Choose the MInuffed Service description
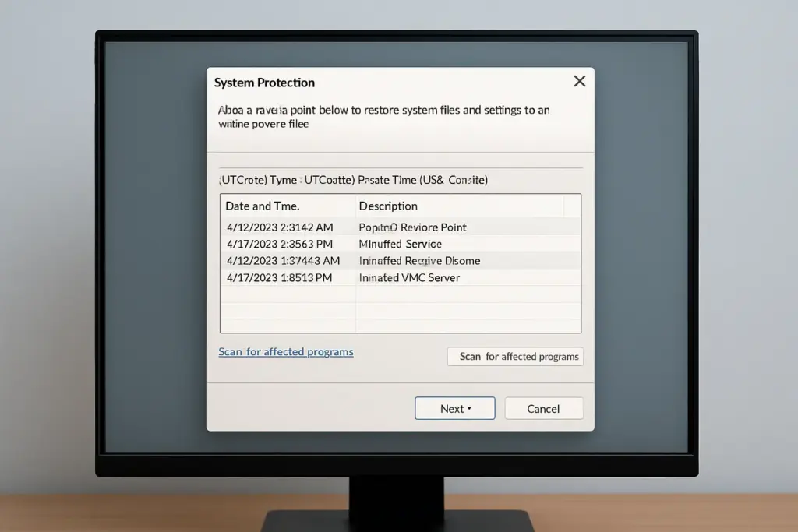Image resolution: width=798 pixels, height=532 pixels. pyautogui.click(x=400, y=244)
